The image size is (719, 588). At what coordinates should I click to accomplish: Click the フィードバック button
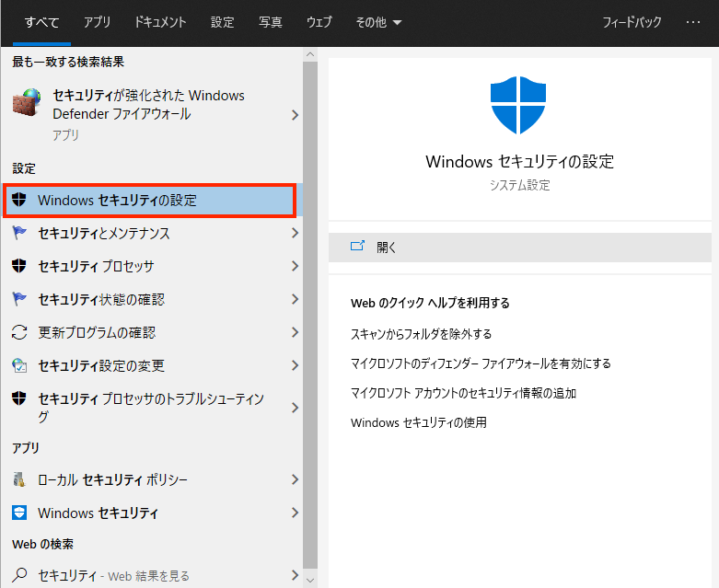pos(632,22)
